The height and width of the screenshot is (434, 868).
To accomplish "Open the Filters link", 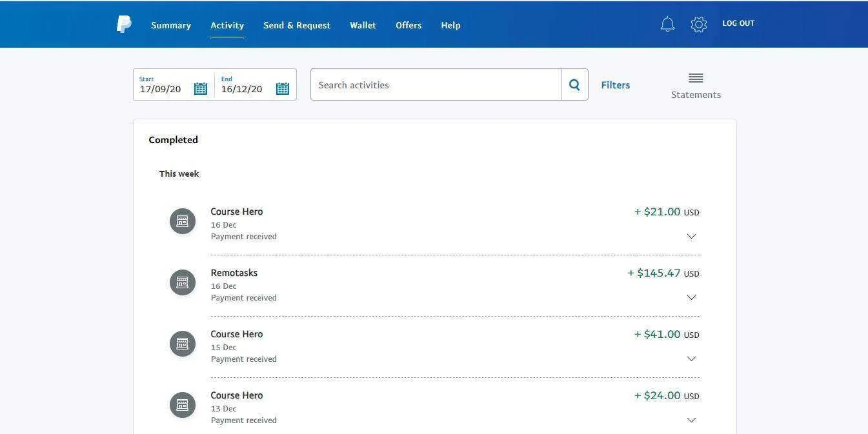I will point(615,85).
